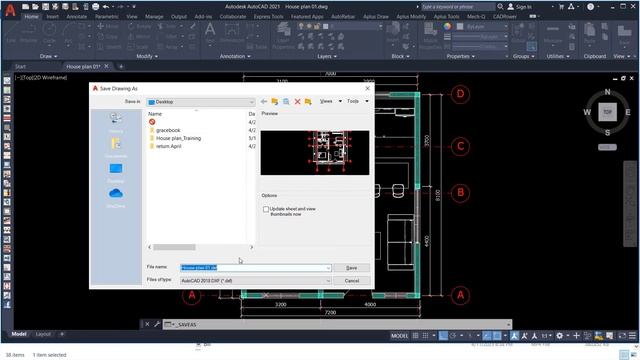Click the New drawing icon in Quick Access
The height and width of the screenshot is (360, 640).
click(x=26, y=7)
